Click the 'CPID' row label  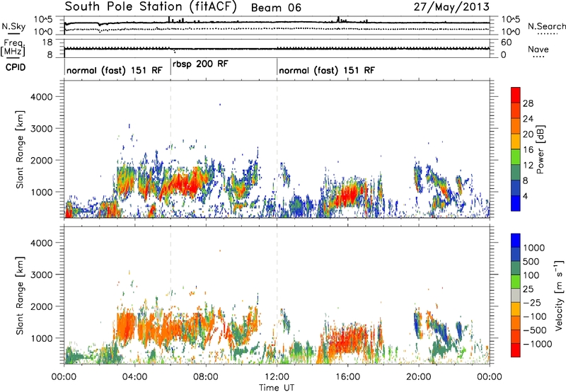click(x=16, y=67)
